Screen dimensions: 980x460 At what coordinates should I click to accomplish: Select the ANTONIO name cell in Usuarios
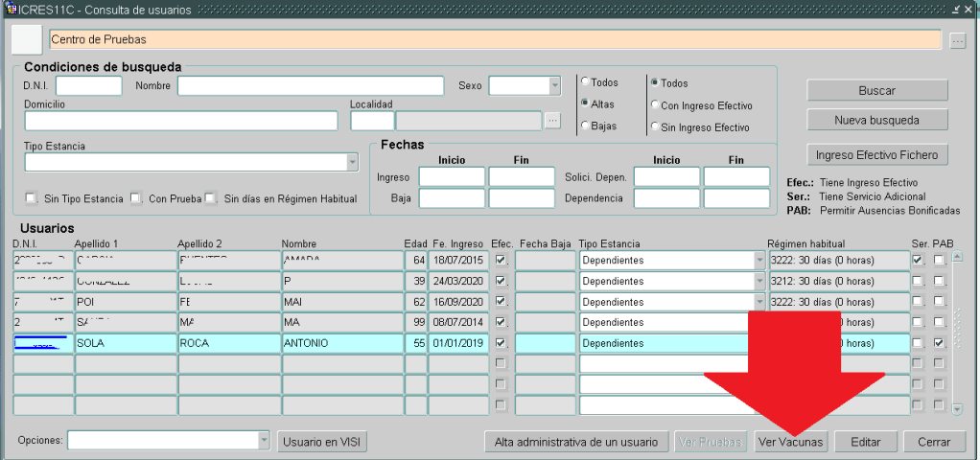tap(340, 343)
